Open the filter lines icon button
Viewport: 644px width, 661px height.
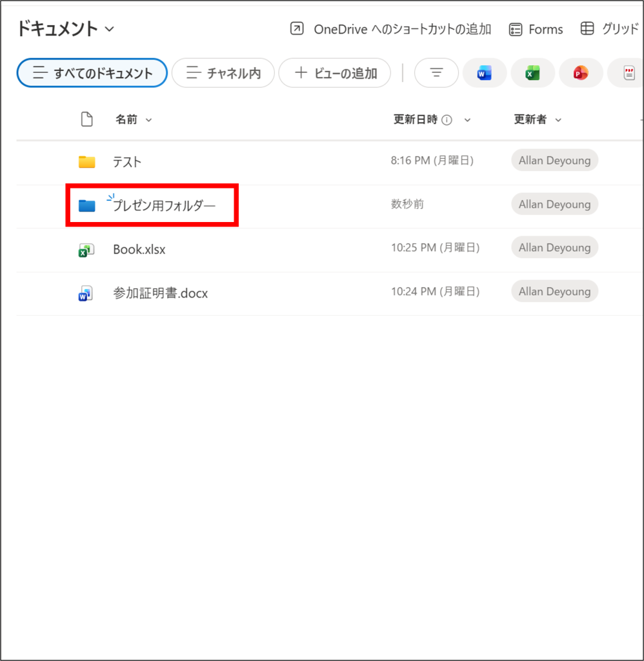[436, 73]
